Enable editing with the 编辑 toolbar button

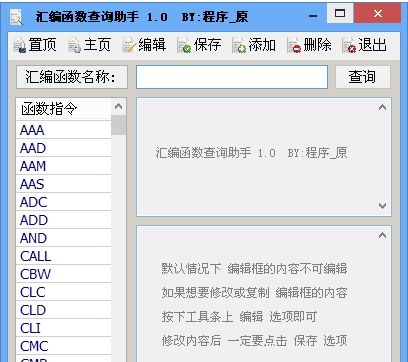coord(144,45)
